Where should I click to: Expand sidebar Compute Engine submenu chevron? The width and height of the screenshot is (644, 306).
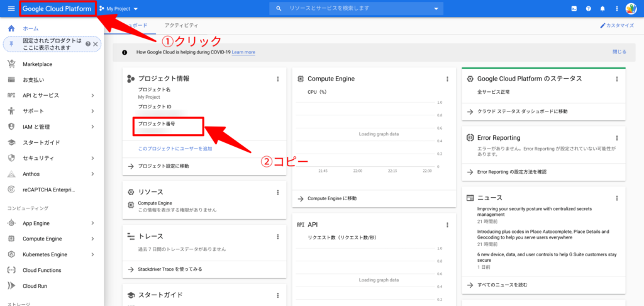[x=93, y=239]
